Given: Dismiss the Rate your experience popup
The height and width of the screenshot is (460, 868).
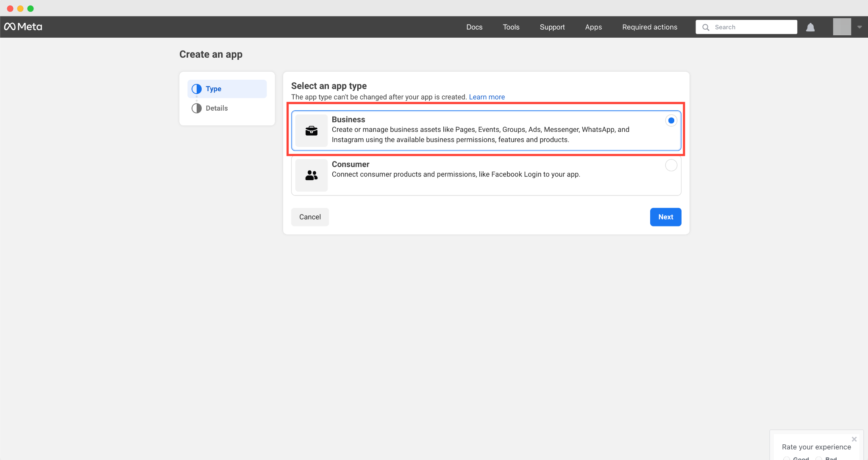Looking at the screenshot, I should 854,439.
